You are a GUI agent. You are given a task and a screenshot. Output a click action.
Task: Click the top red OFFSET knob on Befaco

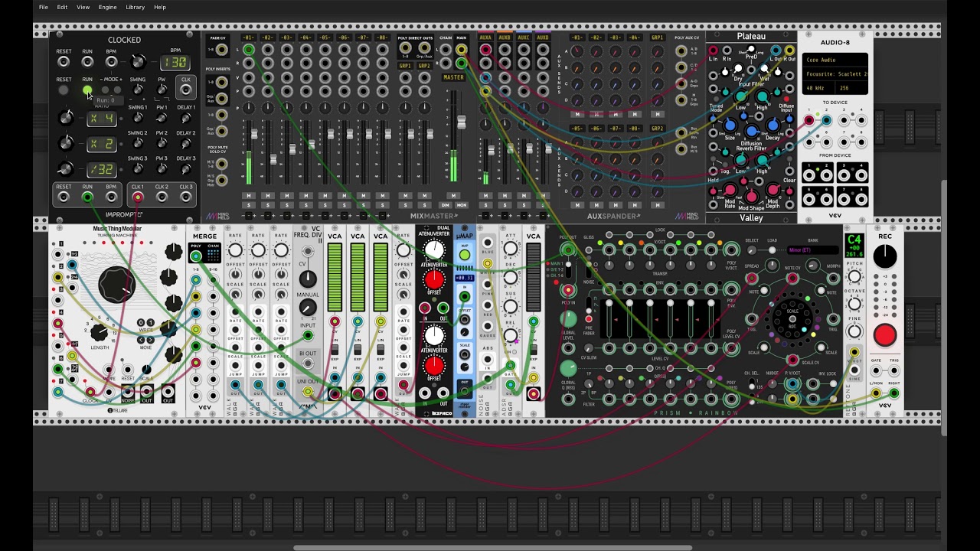pos(434,279)
